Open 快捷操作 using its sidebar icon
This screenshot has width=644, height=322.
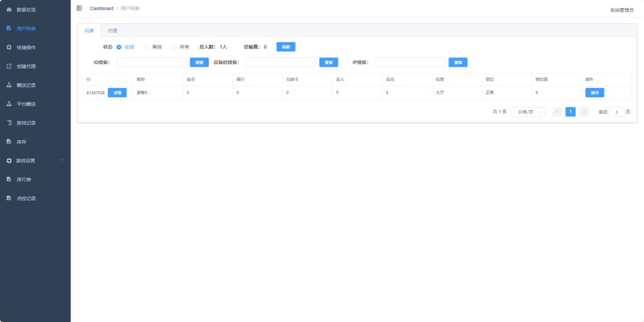(x=9, y=47)
